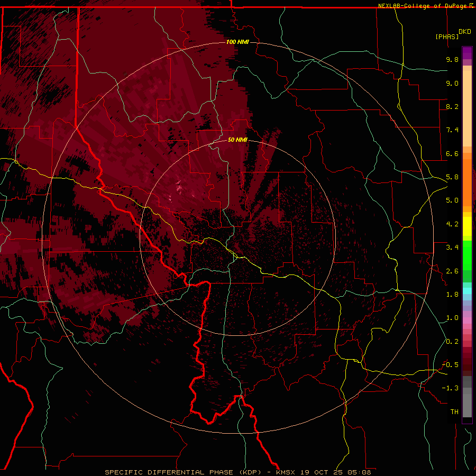
Task: Click the 19 OCT 25 date text
Action: pyautogui.click(x=322, y=472)
